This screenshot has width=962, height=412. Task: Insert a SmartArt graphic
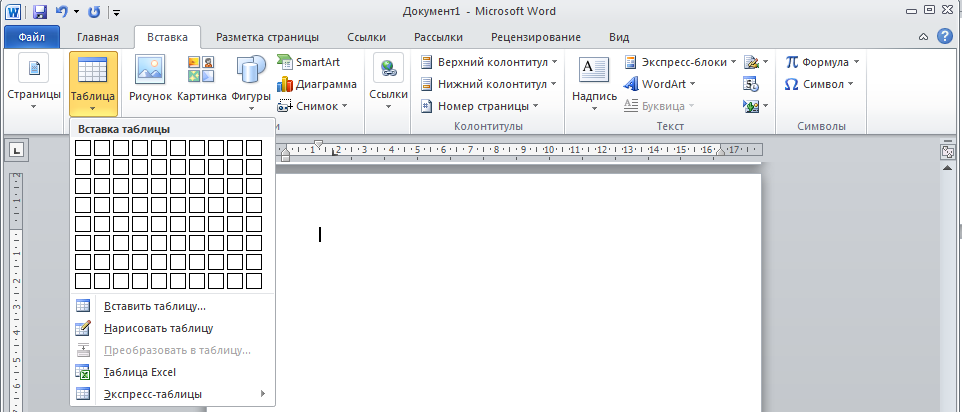coord(309,62)
